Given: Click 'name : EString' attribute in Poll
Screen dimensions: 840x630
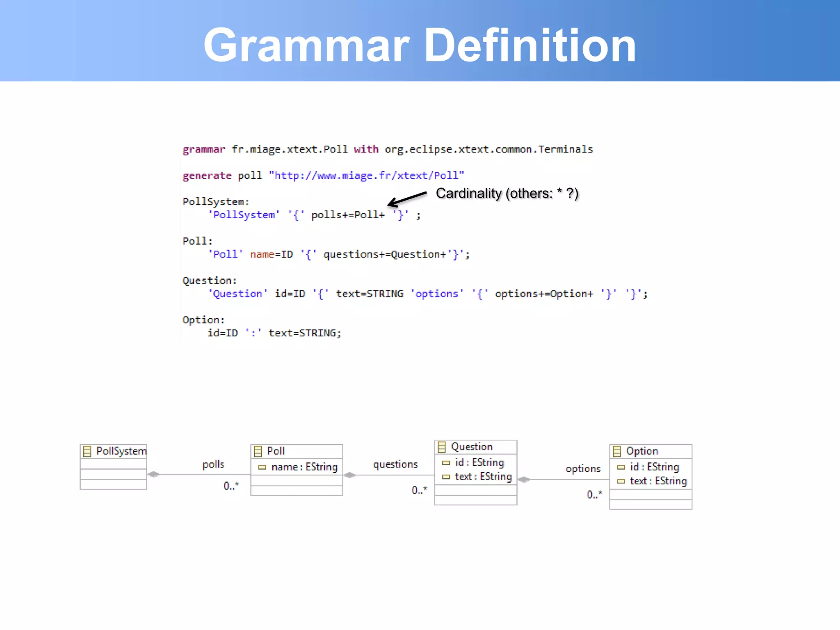Looking at the screenshot, I should coord(304,467).
